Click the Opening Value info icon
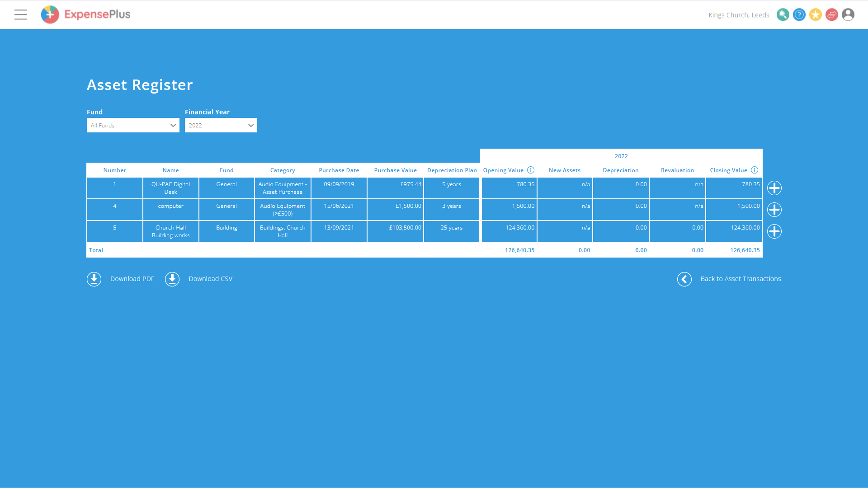 click(531, 170)
